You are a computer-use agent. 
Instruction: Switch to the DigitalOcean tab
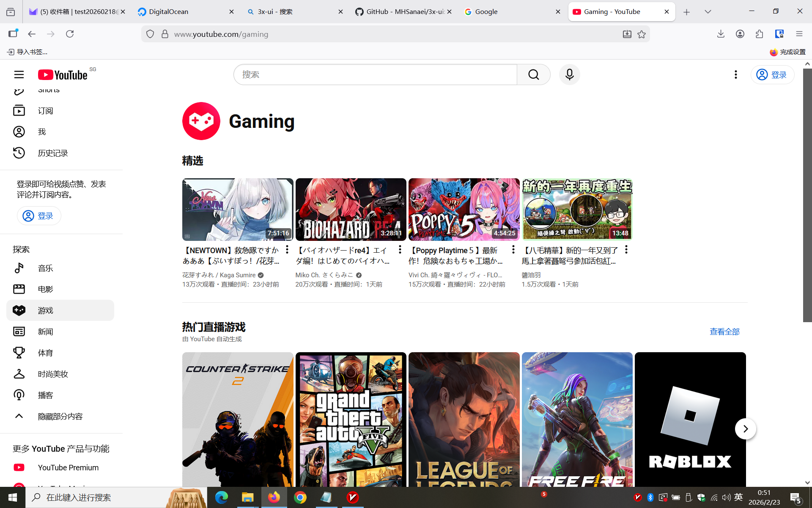pyautogui.click(x=186, y=12)
